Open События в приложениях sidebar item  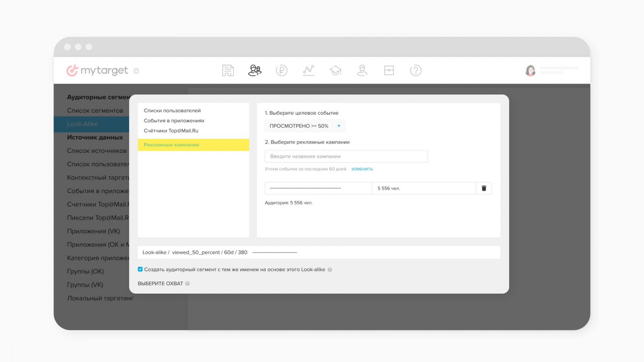pyautogui.click(x=98, y=191)
